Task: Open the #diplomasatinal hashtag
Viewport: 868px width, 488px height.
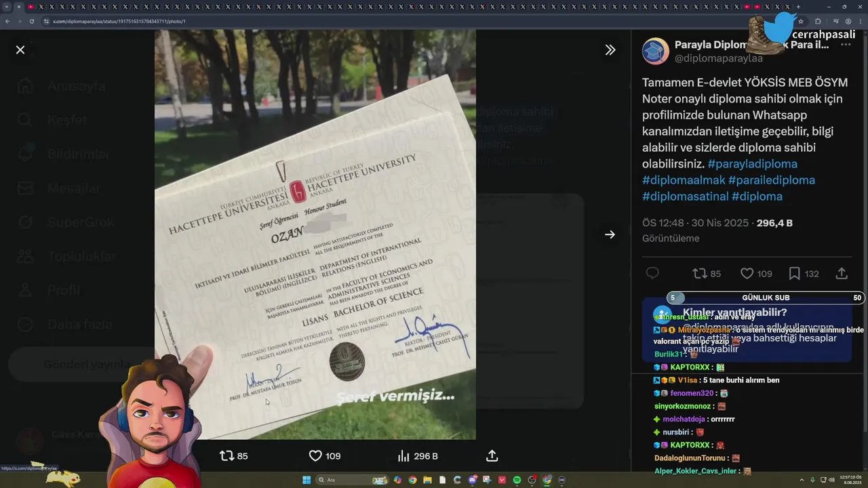Action: [x=685, y=197]
